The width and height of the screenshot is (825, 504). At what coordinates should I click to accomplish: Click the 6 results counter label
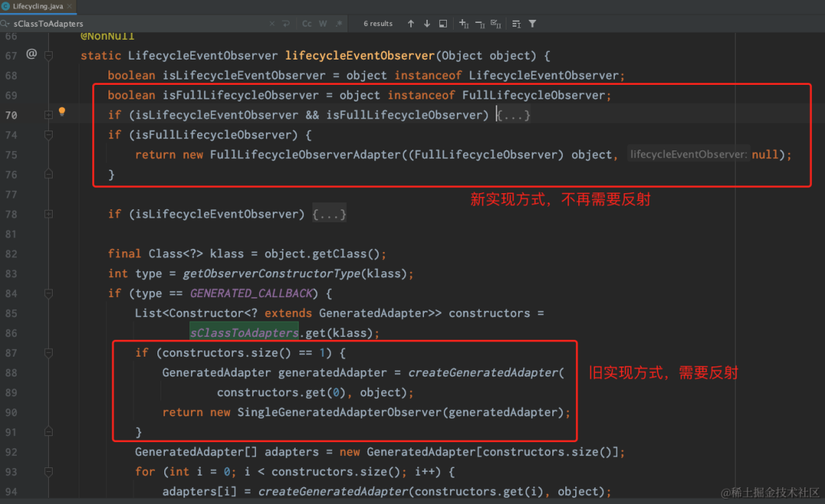pyautogui.click(x=377, y=24)
